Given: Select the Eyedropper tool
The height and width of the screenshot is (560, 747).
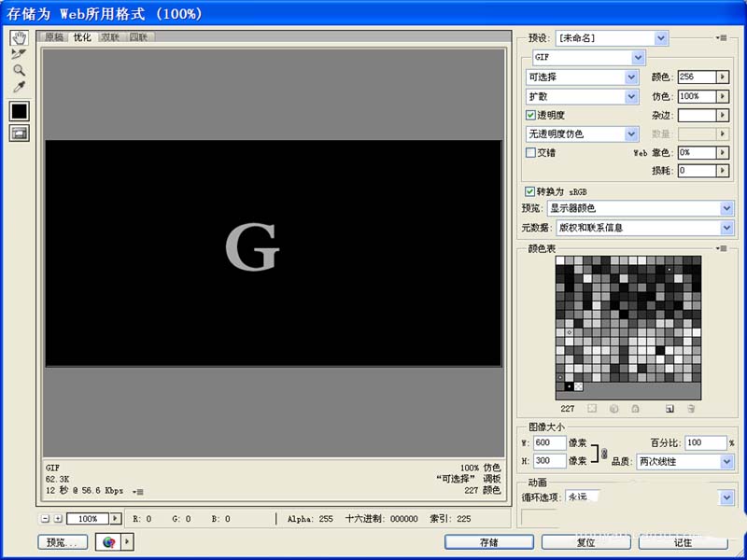Looking at the screenshot, I should 19,87.
